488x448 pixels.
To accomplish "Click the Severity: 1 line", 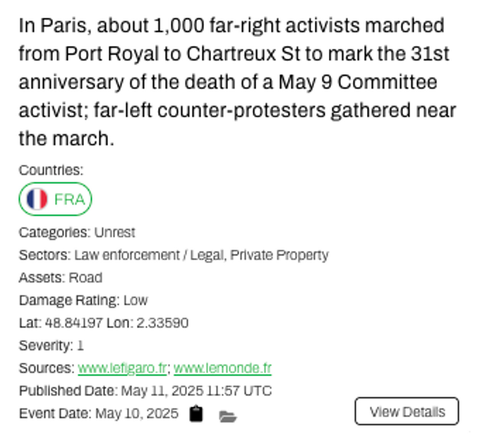I will (x=51, y=345).
